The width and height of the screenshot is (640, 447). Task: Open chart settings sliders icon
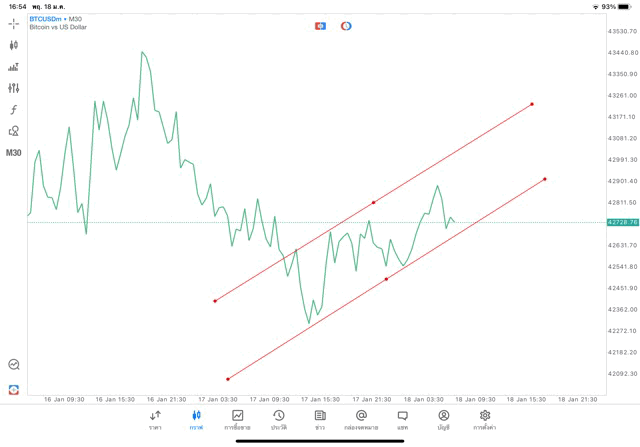(x=14, y=88)
